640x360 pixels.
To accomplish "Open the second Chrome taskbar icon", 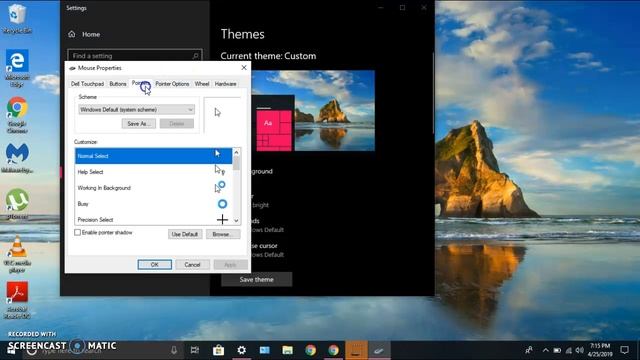I will click(333, 350).
